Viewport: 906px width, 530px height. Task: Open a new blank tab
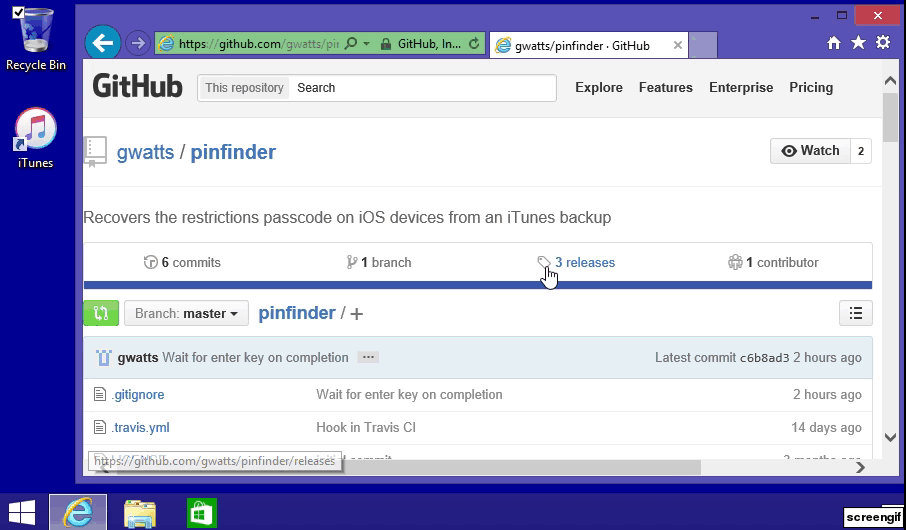pyautogui.click(x=703, y=45)
